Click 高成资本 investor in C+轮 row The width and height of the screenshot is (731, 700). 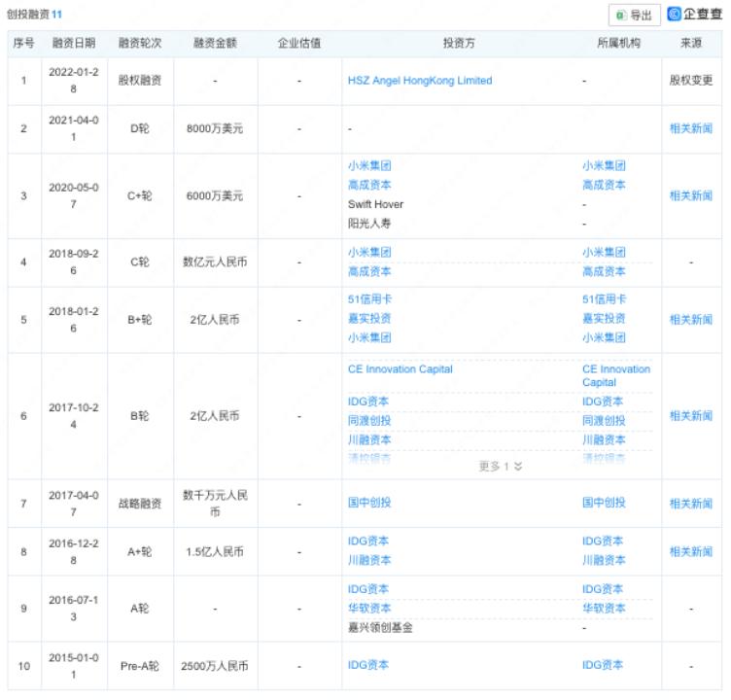tap(369, 185)
